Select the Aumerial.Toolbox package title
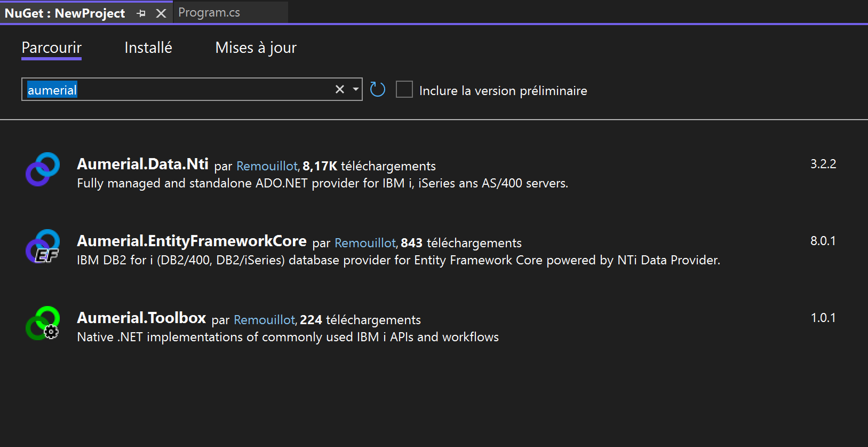Screen dimensions: 868x447 [x=141, y=318]
